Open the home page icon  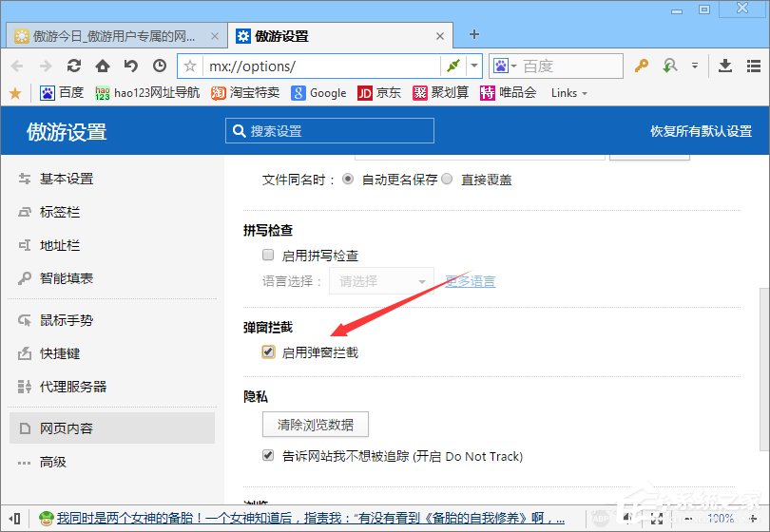(x=103, y=66)
